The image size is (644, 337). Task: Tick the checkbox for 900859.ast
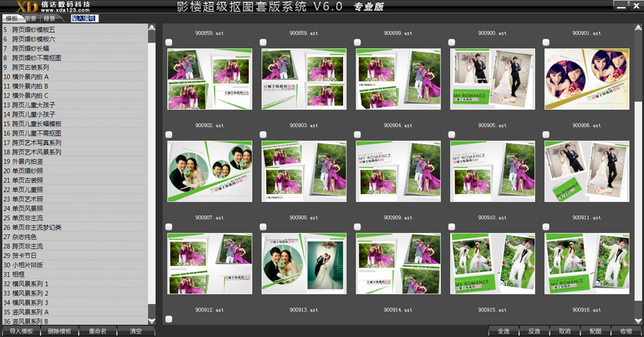263,42
